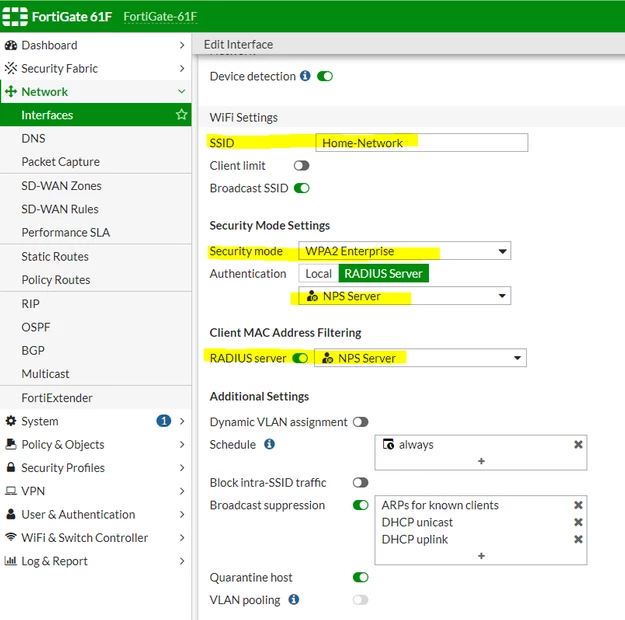
Task: Expand the Dashboard menu chevron
Action: tap(182, 45)
